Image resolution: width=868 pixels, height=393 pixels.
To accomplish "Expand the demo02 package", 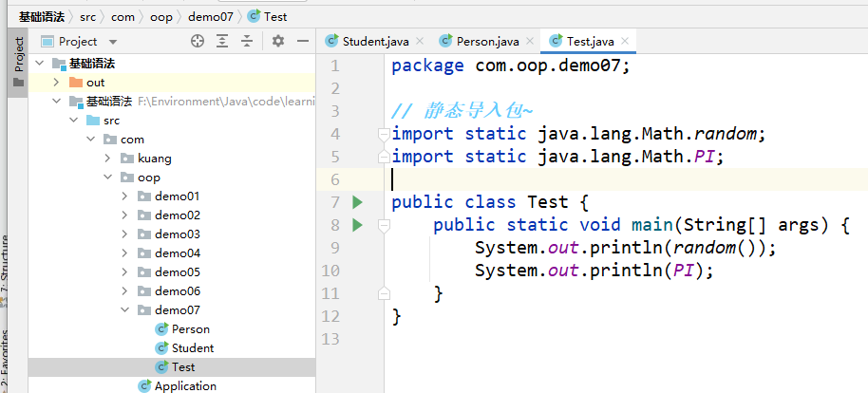I will pos(124,215).
